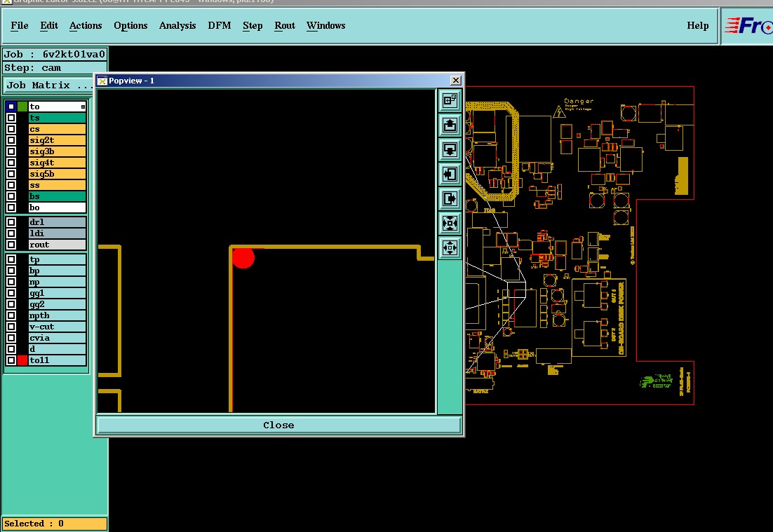Image resolution: width=773 pixels, height=532 pixels.
Task: Toggle the checkbox for layer sig3b
Action: [11, 151]
